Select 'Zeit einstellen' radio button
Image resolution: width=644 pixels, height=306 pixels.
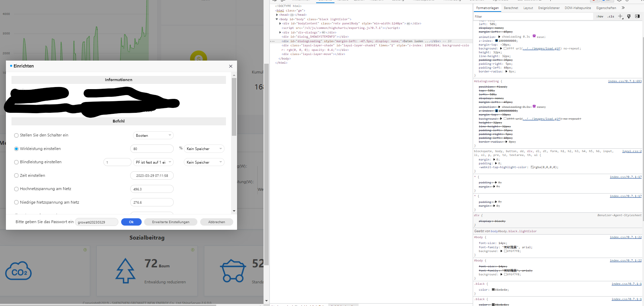coord(16,175)
